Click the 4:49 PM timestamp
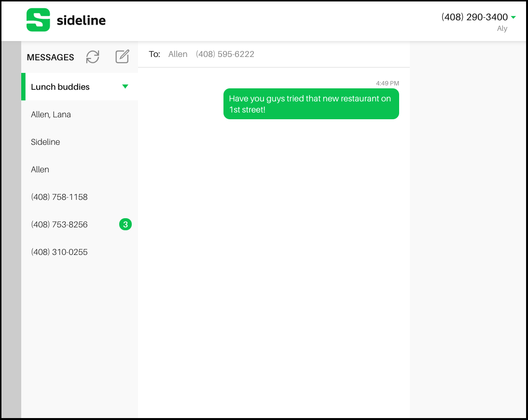This screenshot has width=528, height=420. tap(387, 83)
